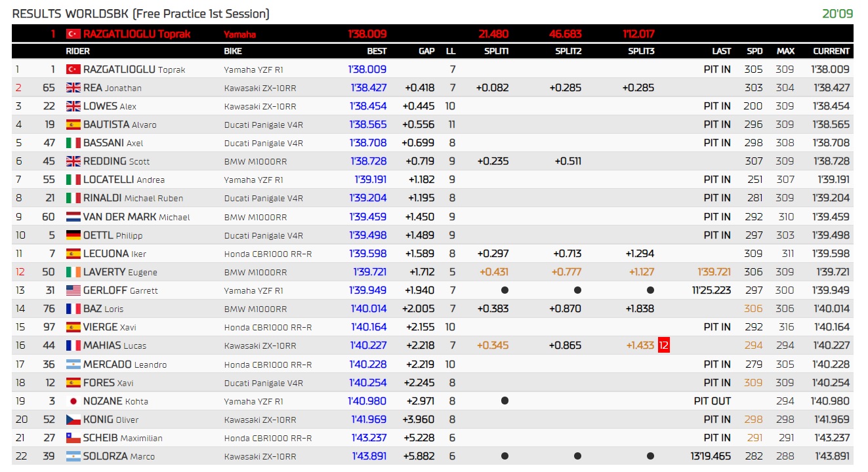Click the Argentine flag beside MERCADO Leandro
Screen dimensions: 868x472
[73, 364]
